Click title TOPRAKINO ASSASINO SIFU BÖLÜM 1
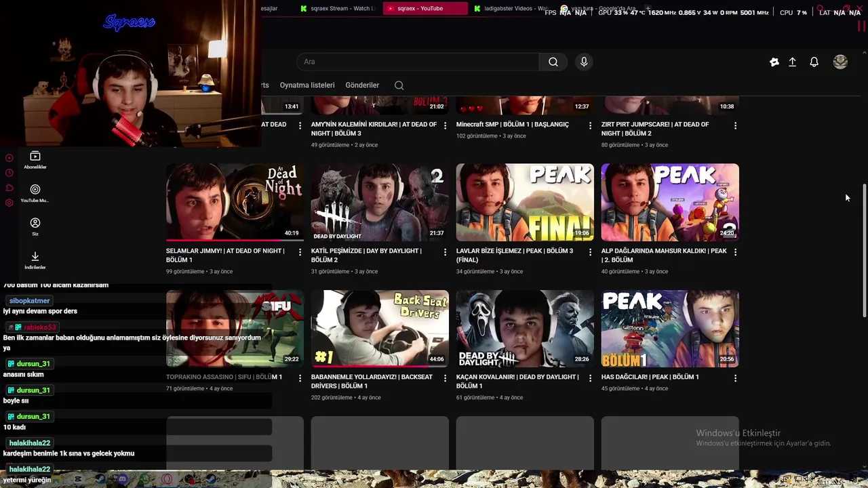Screen dimensions: 868x488 pyautogui.click(x=224, y=377)
